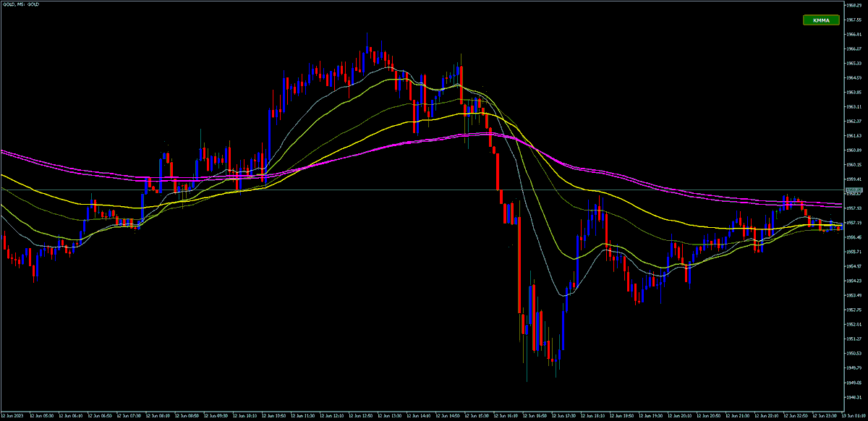Select the 1962.37 price level label
This screenshot has height=421, width=868.
(854, 121)
